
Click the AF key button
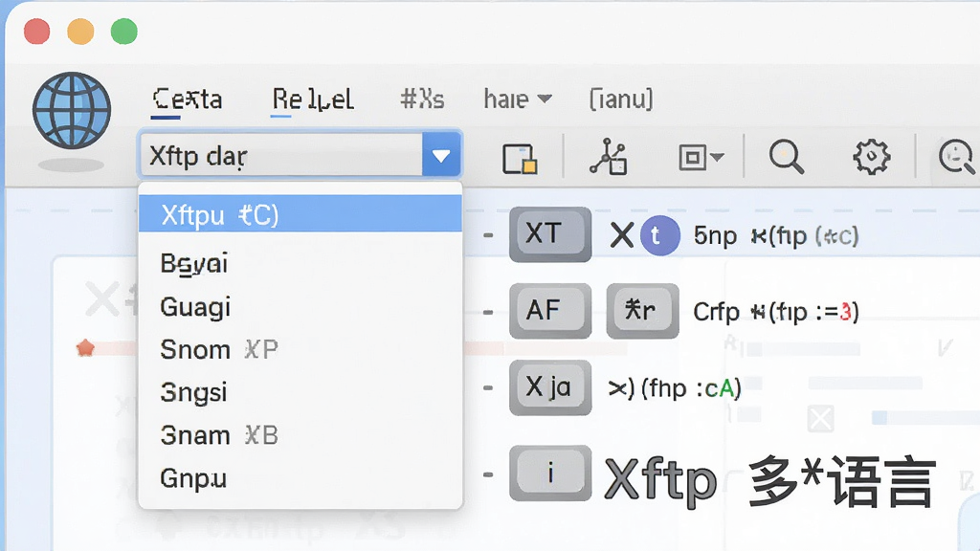point(550,311)
